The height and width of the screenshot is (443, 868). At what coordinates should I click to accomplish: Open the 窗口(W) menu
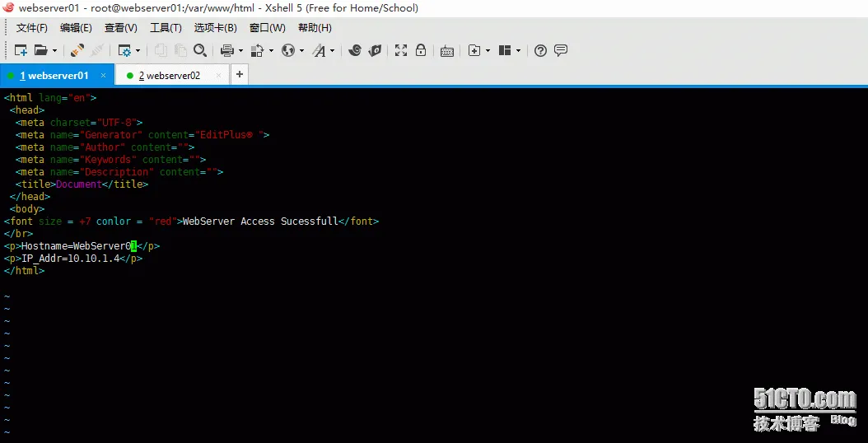(x=268, y=28)
